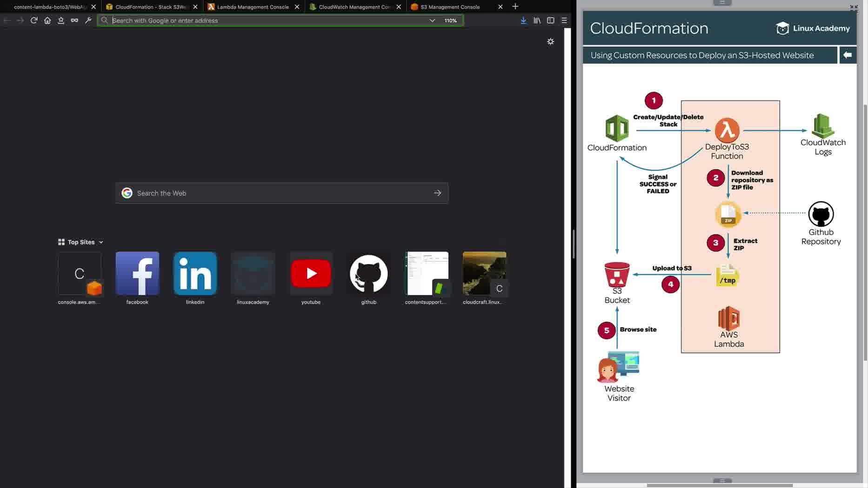Viewport: 868px width, 488px height.
Task: Click the 'Using Custom Resources' slide title
Action: 702,55
